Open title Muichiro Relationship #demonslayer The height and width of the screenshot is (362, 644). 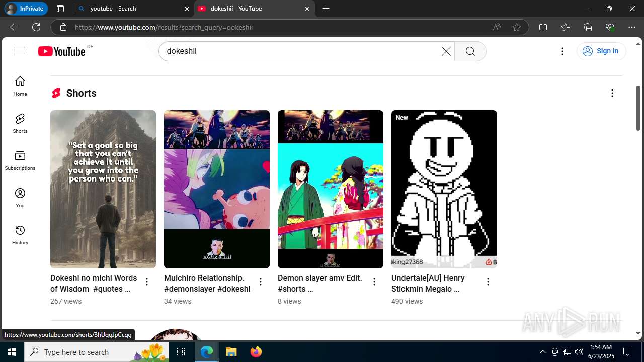[207, 283]
